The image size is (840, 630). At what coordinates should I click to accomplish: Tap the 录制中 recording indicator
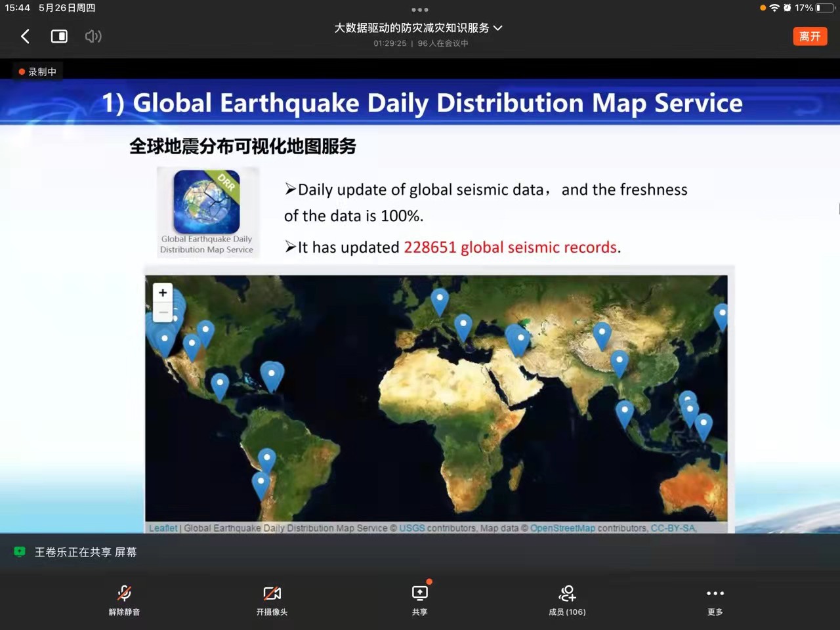click(38, 72)
